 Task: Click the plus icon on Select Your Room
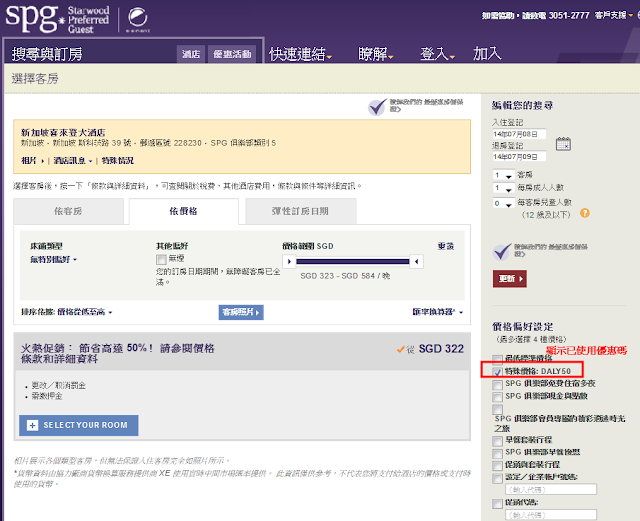(x=33, y=425)
